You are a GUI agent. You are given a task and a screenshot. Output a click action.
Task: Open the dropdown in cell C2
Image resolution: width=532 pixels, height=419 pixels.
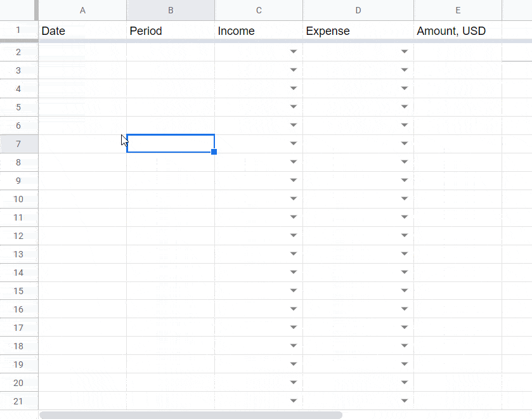[293, 51]
